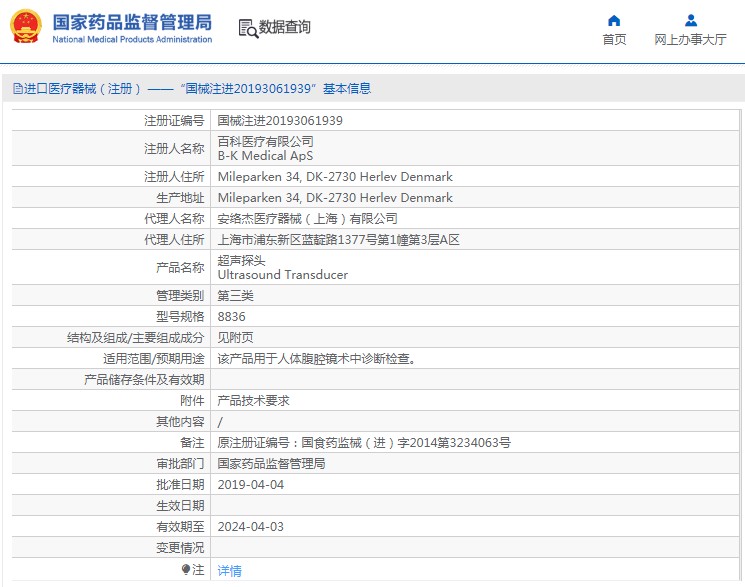Click the 型号规格 row label

pos(180,317)
